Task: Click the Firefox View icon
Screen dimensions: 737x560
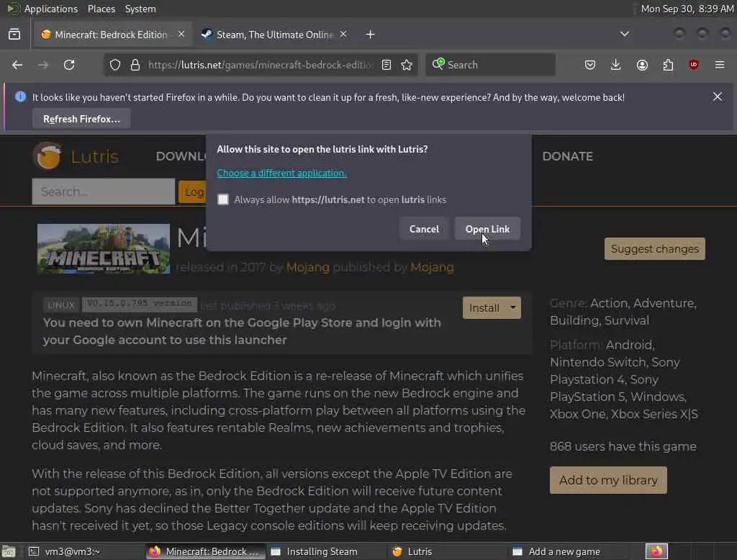Action: coord(14,35)
